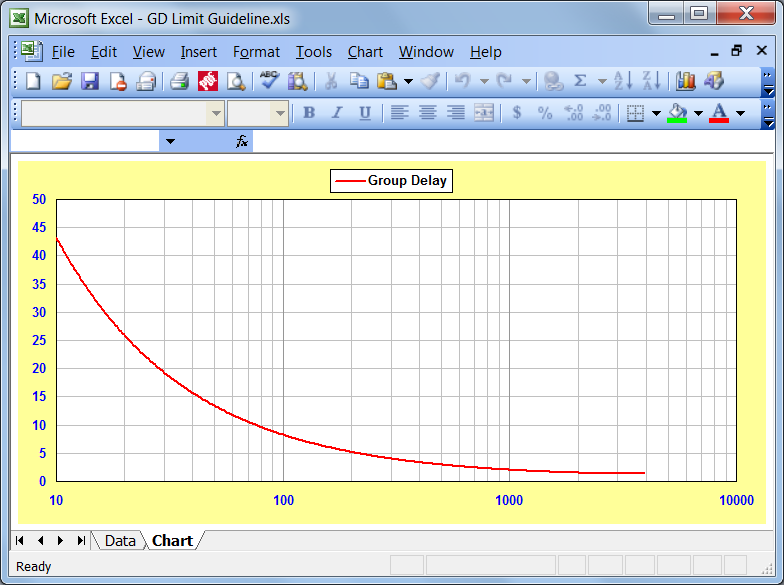
Task: Click Sort Ascending A-Z icon
Action: pyautogui.click(x=623, y=81)
